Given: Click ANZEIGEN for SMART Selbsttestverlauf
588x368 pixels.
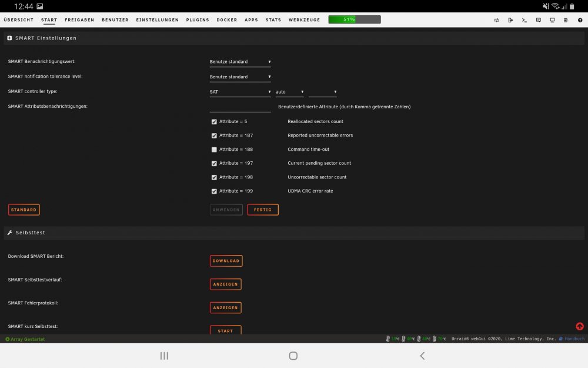Looking at the screenshot, I should 225,284.
